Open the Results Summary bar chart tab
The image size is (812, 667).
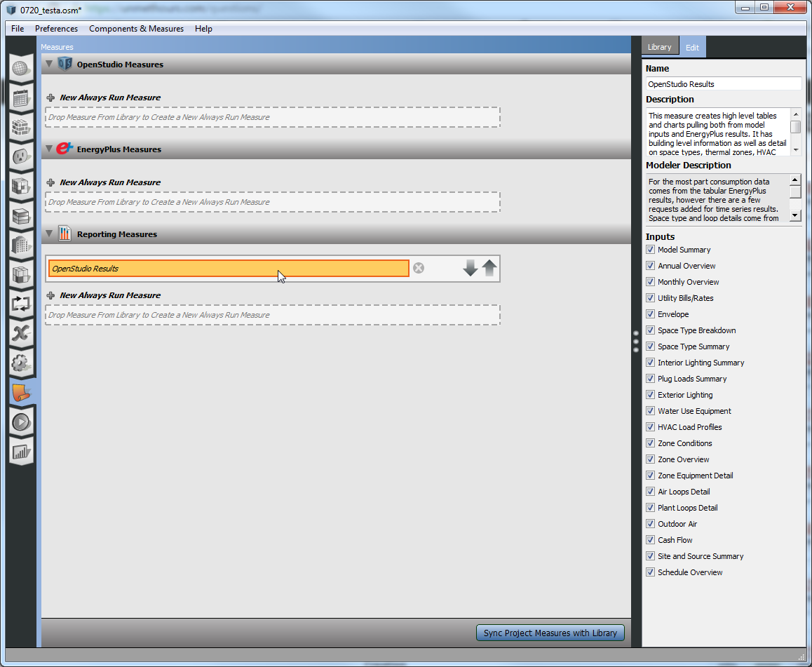point(21,451)
